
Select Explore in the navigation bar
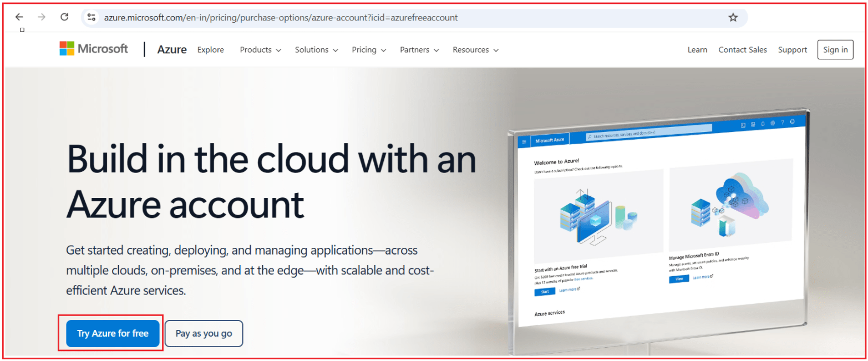pos(210,49)
